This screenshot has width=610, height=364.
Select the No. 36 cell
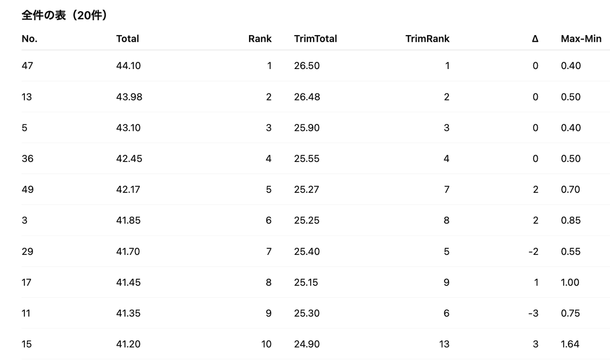point(27,159)
